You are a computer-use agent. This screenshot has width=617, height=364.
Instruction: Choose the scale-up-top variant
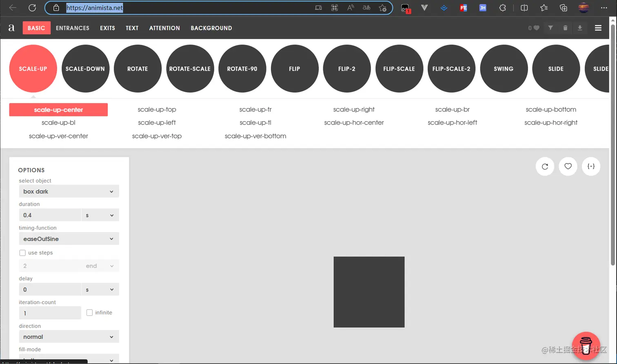tap(157, 109)
